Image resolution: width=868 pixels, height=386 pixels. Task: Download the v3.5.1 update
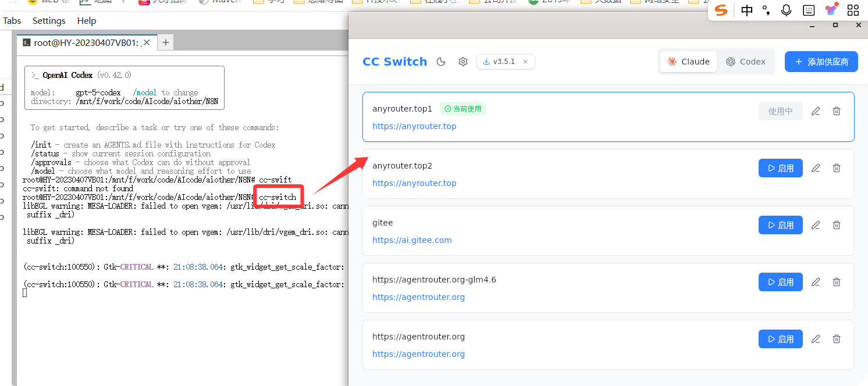(500, 62)
